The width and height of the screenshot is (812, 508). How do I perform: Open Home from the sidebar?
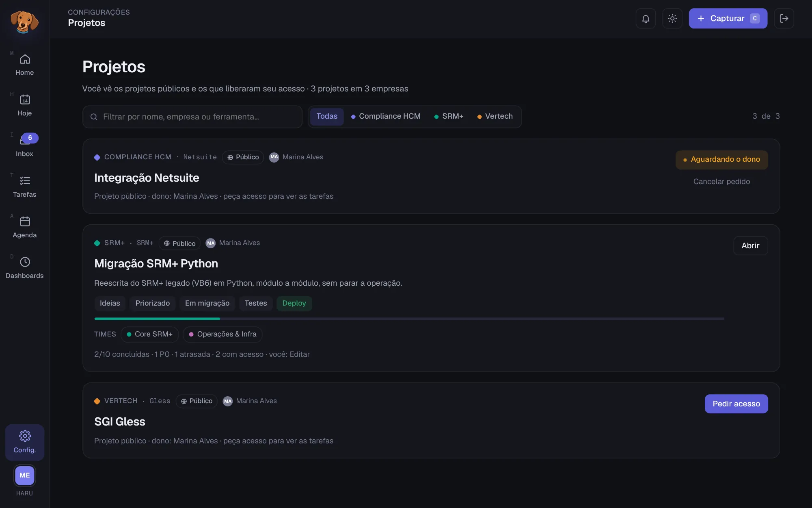coord(25,65)
